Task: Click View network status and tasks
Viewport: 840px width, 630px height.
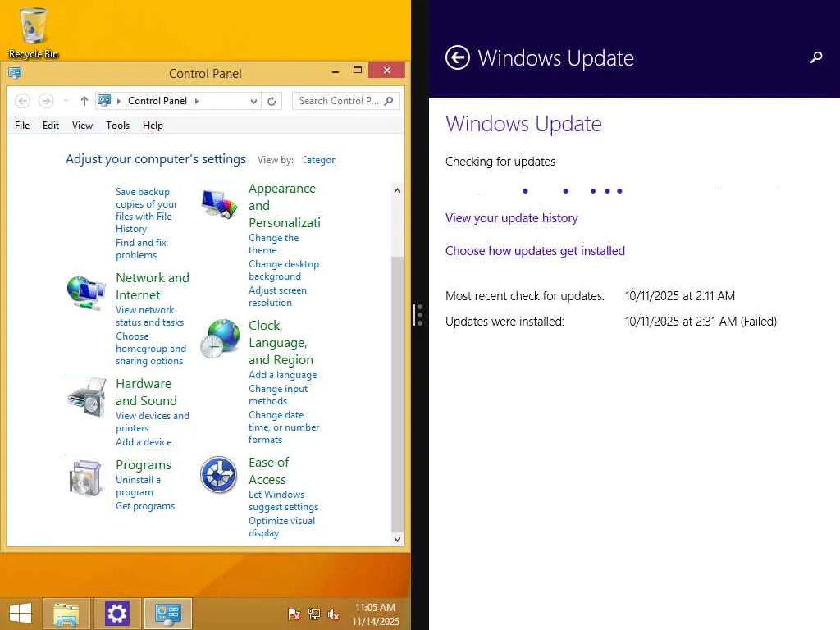Action: 150,316
